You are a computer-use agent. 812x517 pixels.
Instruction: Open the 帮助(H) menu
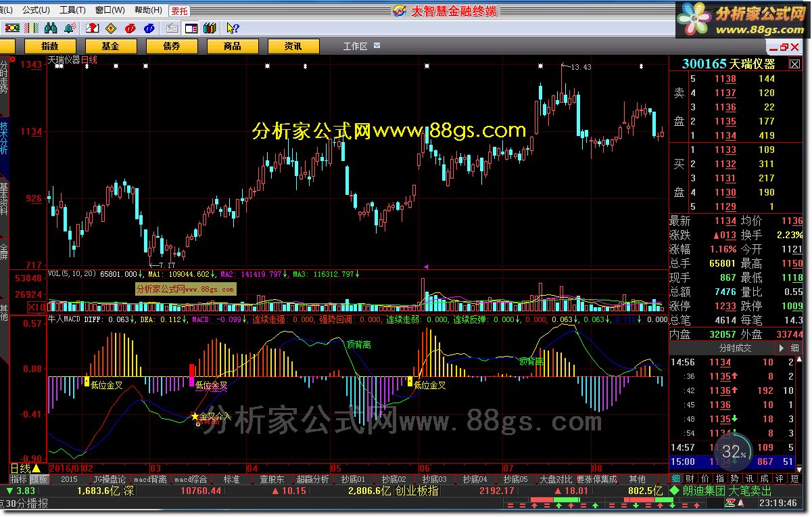(x=148, y=10)
